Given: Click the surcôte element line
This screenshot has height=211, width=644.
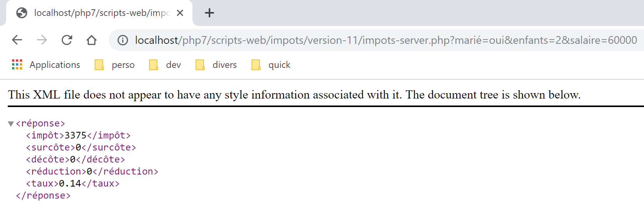Looking at the screenshot, I should (81, 147).
